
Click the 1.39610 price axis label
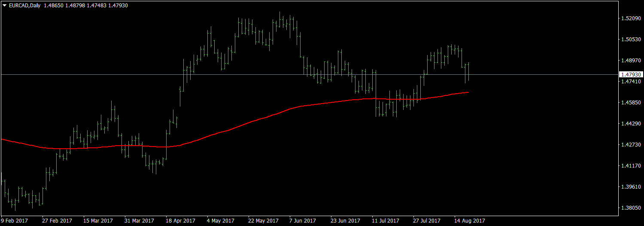coord(631,187)
